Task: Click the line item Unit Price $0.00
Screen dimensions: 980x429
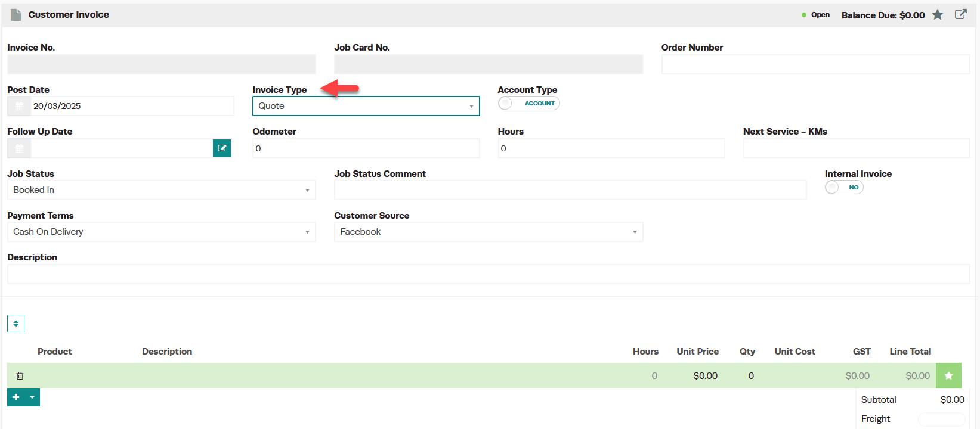Action: click(x=705, y=376)
